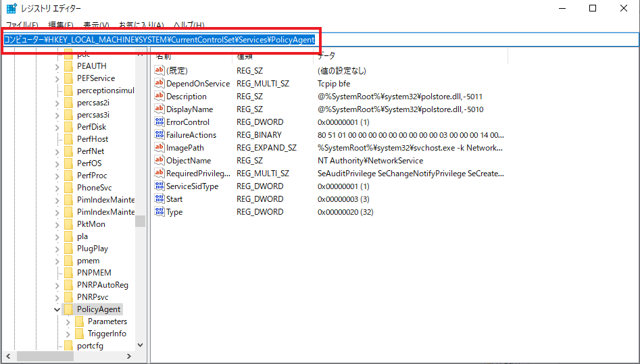The width and height of the screenshot is (640, 364).
Task: Click the PlugPlay folder icon in tree
Action: (68, 249)
